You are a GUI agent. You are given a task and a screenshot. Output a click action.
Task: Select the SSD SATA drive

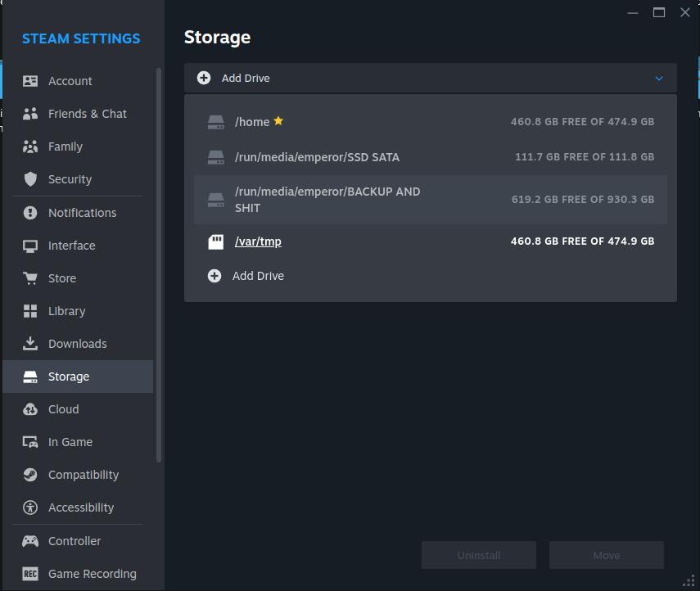(x=317, y=157)
